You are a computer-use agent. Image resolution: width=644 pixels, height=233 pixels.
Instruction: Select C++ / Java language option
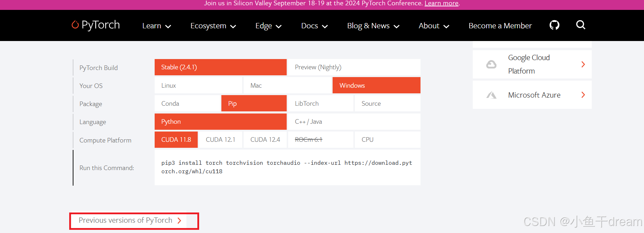(x=354, y=122)
